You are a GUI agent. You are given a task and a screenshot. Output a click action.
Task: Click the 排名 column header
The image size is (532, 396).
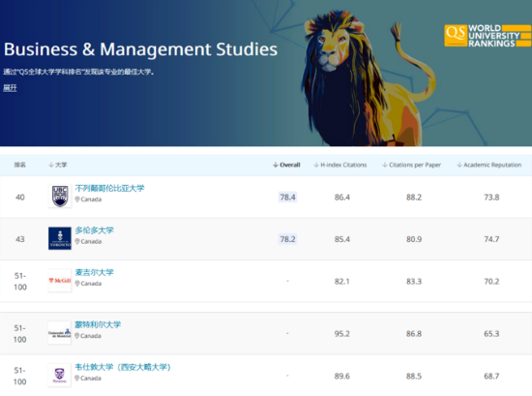click(19, 165)
